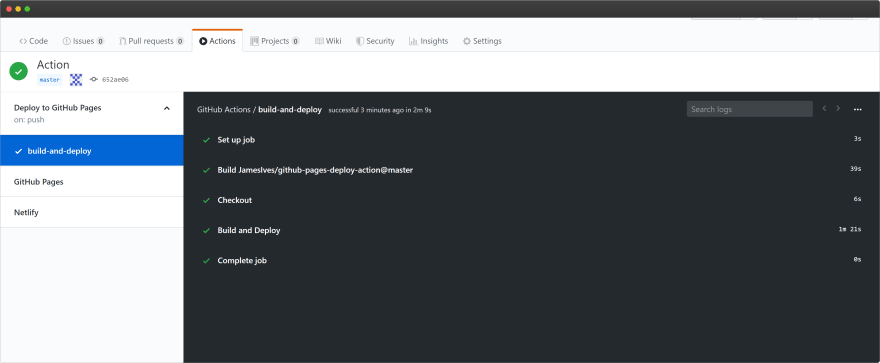
Task: Open the Insights graph tab
Action: [428, 41]
